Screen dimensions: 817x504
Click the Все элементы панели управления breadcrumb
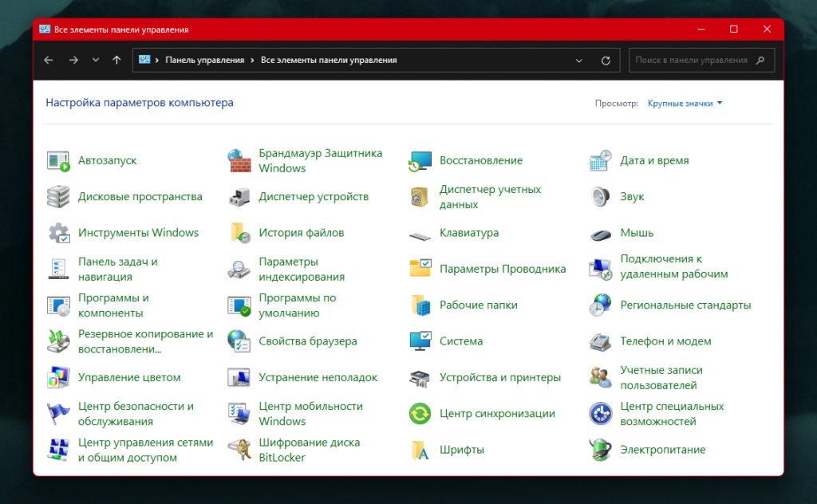click(329, 61)
